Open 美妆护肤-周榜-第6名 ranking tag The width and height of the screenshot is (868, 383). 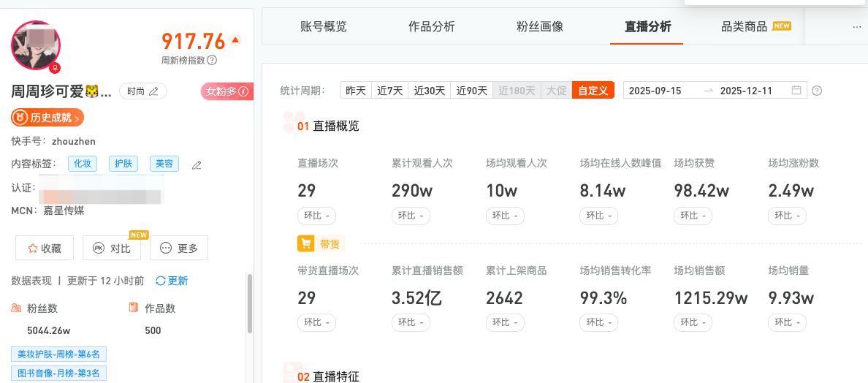[58, 354]
